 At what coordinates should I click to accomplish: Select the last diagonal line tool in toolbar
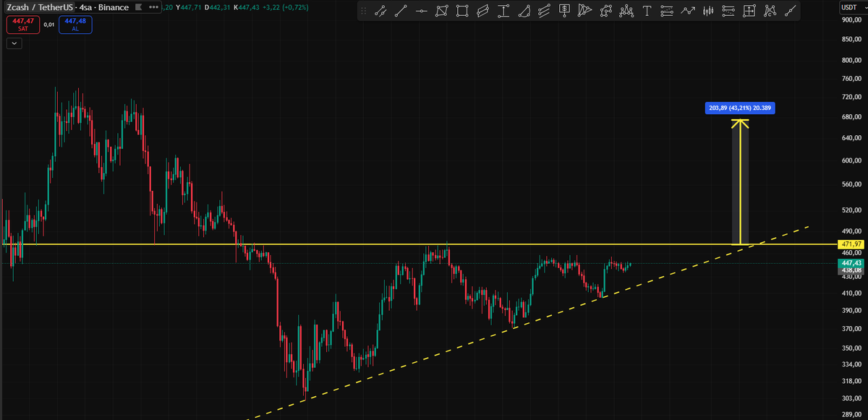[791, 11]
